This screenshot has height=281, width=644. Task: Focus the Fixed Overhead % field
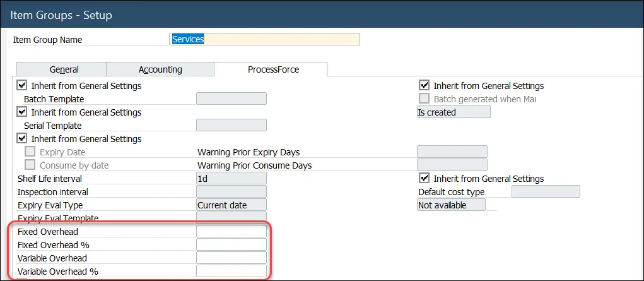tap(231, 245)
